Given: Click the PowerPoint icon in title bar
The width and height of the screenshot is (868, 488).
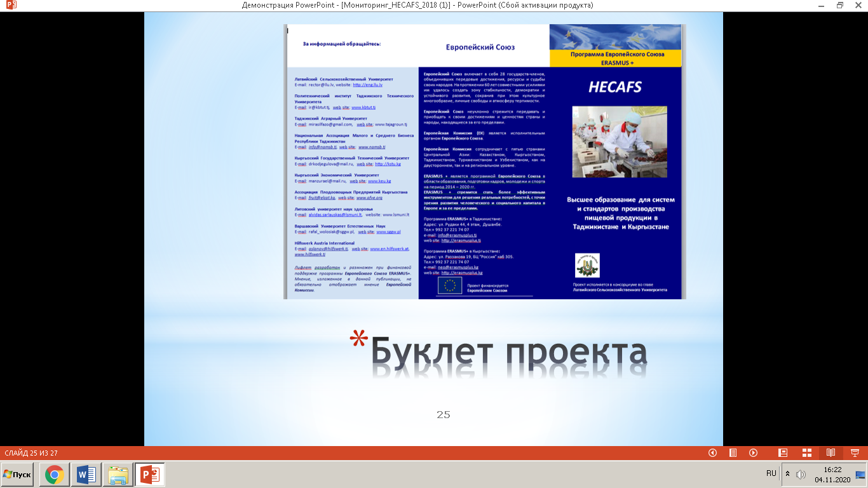Looking at the screenshot, I should pos(11,5).
